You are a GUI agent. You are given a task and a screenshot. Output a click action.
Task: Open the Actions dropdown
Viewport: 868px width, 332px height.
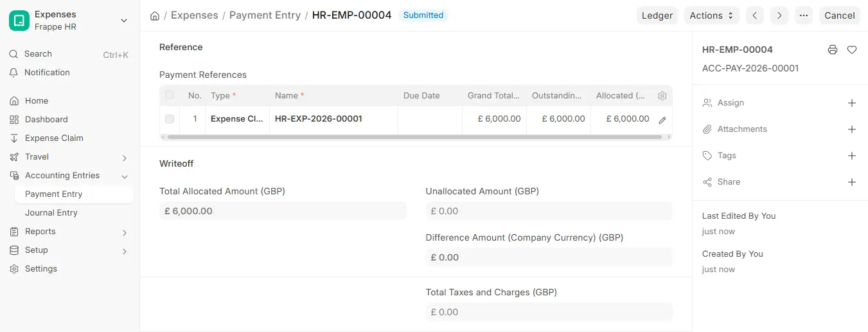click(712, 15)
